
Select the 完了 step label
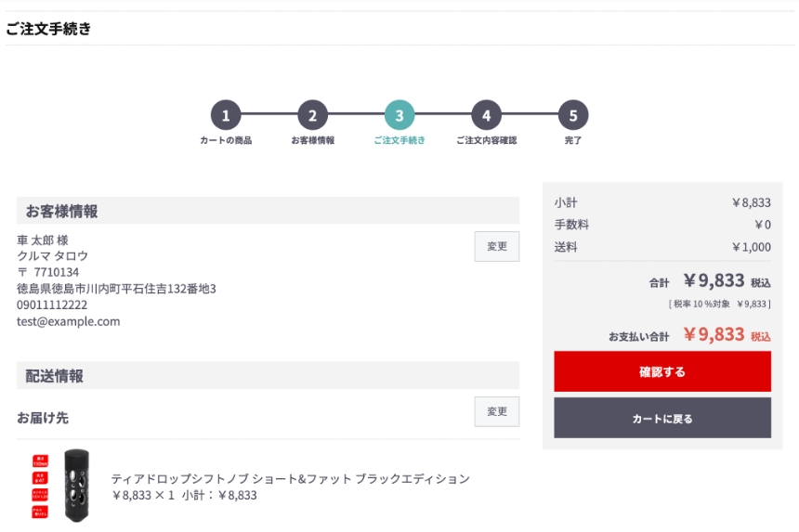tap(573, 140)
